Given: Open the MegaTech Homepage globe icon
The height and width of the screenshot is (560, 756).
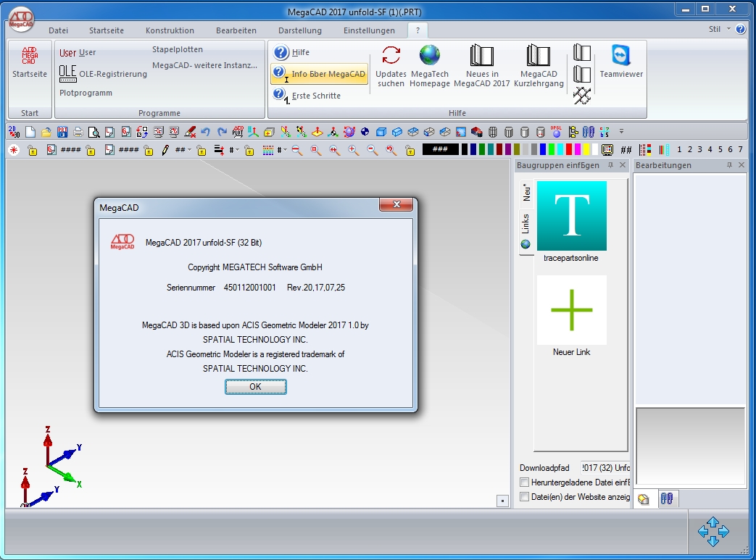Looking at the screenshot, I should (430, 65).
